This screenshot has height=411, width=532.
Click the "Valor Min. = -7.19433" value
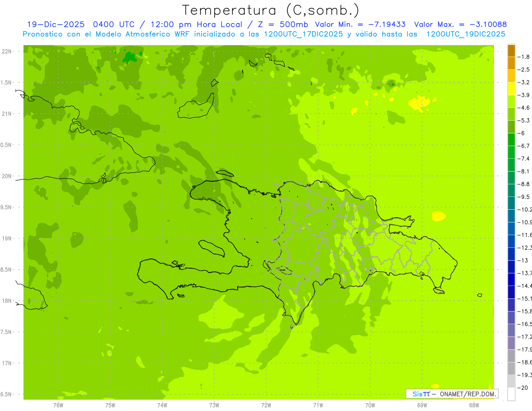(360, 24)
